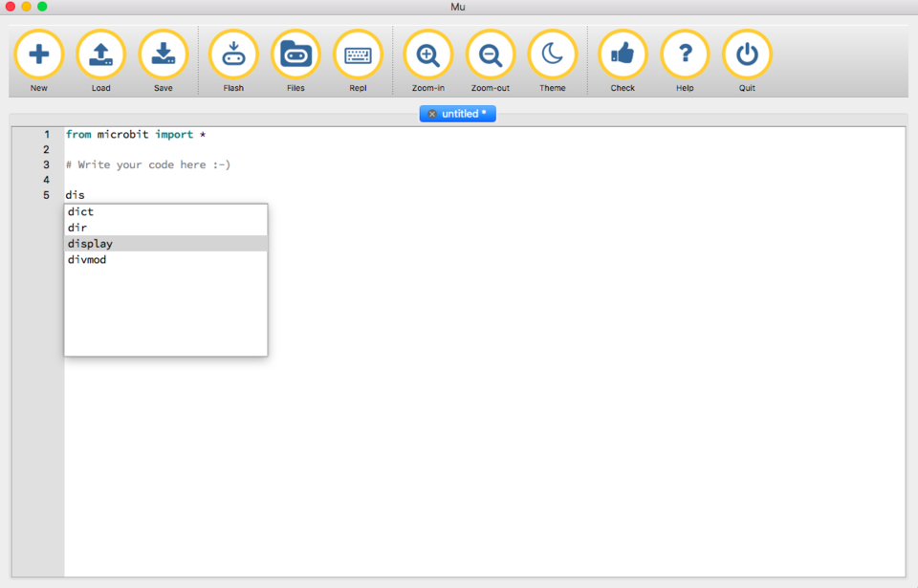Place cursor in the 'from microbit import' line
This screenshot has width=918, height=588.
pyautogui.click(x=136, y=134)
